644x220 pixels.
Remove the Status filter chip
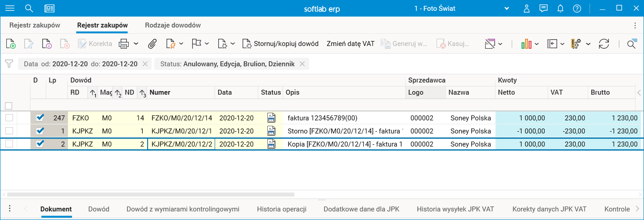[302, 64]
